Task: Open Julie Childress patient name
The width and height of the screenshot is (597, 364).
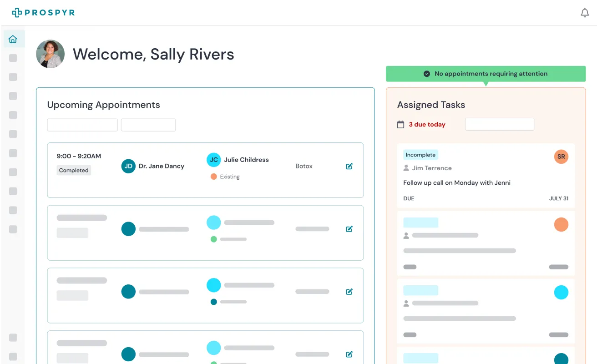Action: click(246, 160)
